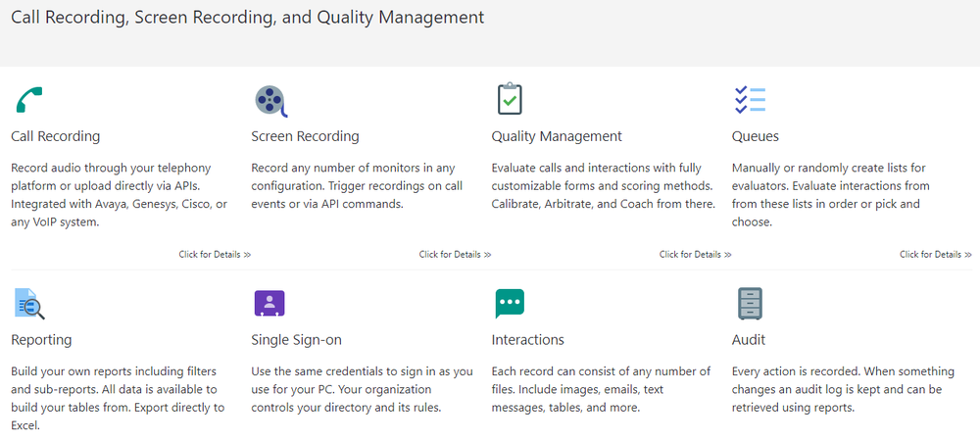Click the chat bubble Interactions icon
The width and height of the screenshot is (980, 442).
(510, 304)
